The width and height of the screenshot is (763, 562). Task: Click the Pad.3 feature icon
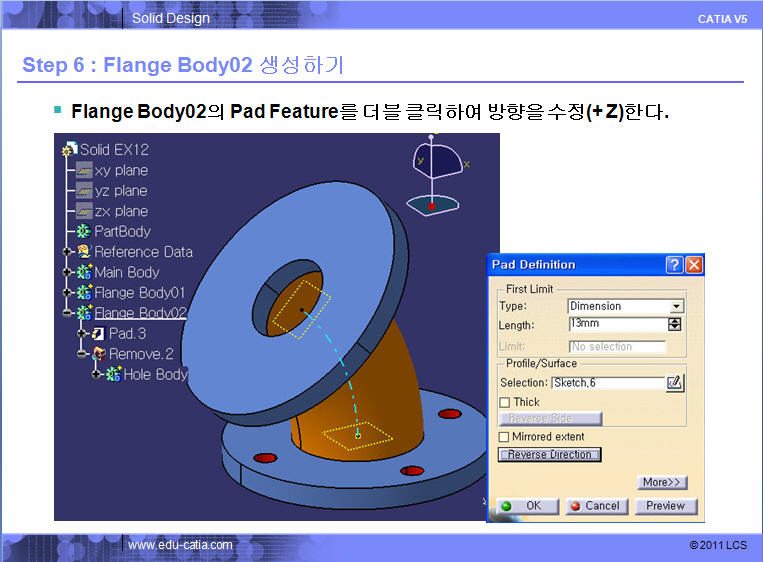pos(99,333)
